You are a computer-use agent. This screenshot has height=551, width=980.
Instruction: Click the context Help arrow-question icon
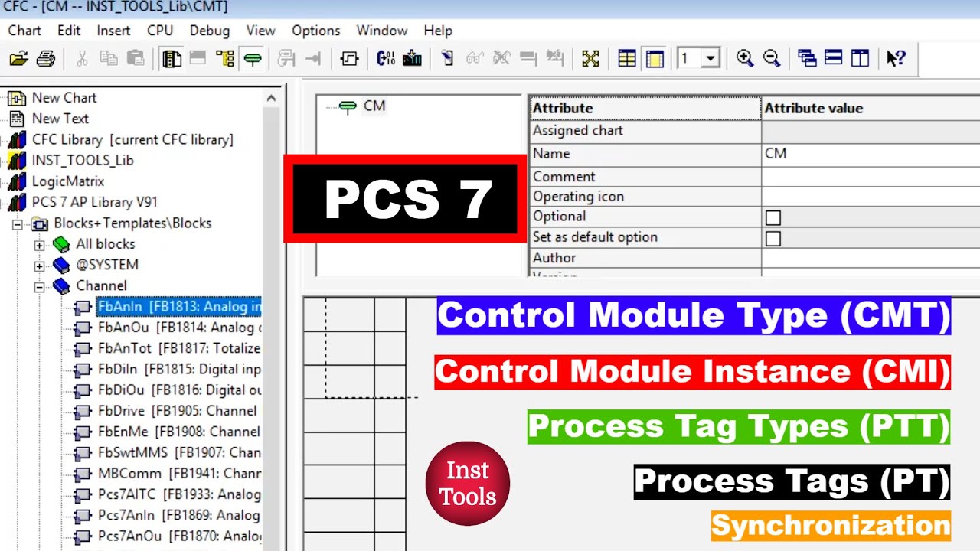[897, 59]
